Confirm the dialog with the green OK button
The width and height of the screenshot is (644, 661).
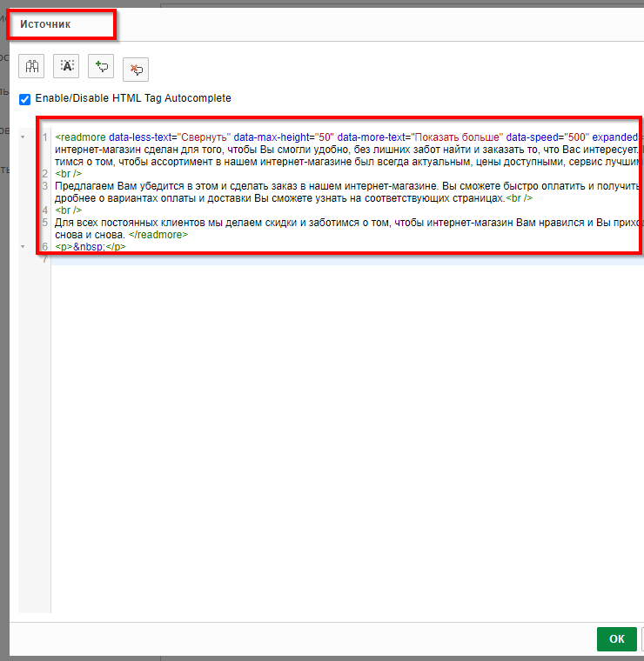pyautogui.click(x=617, y=639)
